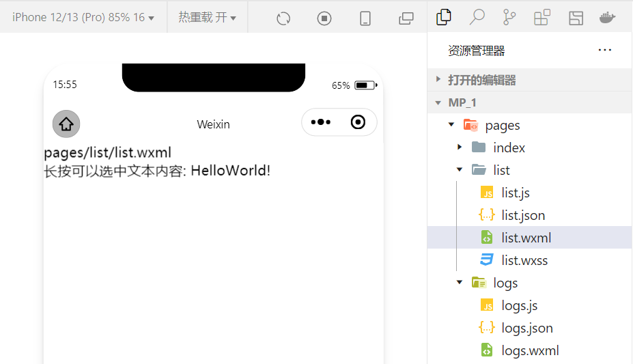This screenshot has width=633, height=364.
Task: Click the pages folder icon
Action: pyautogui.click(x=470, y=125)
